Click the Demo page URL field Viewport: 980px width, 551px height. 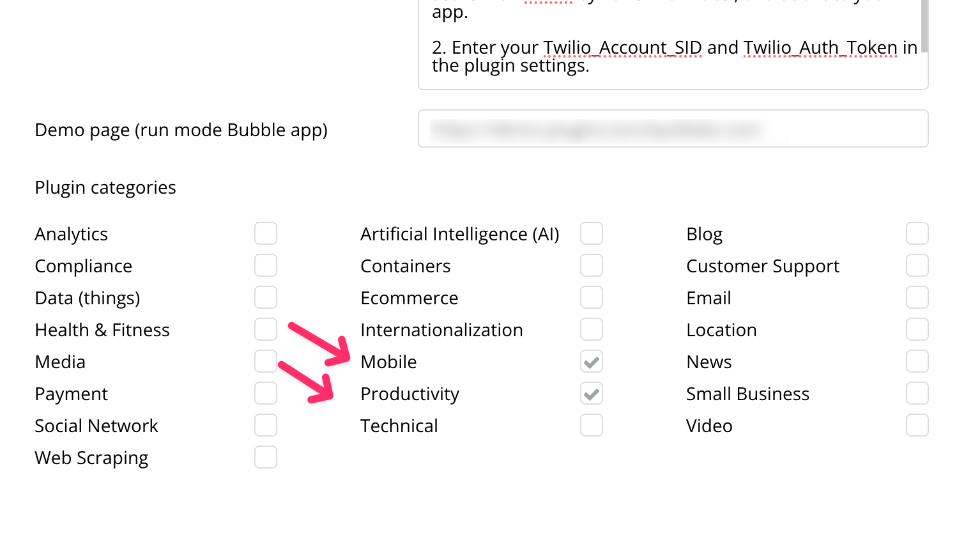pyautogui.click(x=673, y=129)
